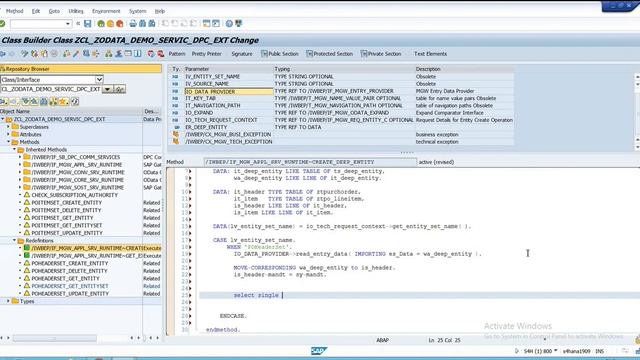
Task: Click the Generate Shortcut icon
Action: pyautogui.click(x=216, y=24)
